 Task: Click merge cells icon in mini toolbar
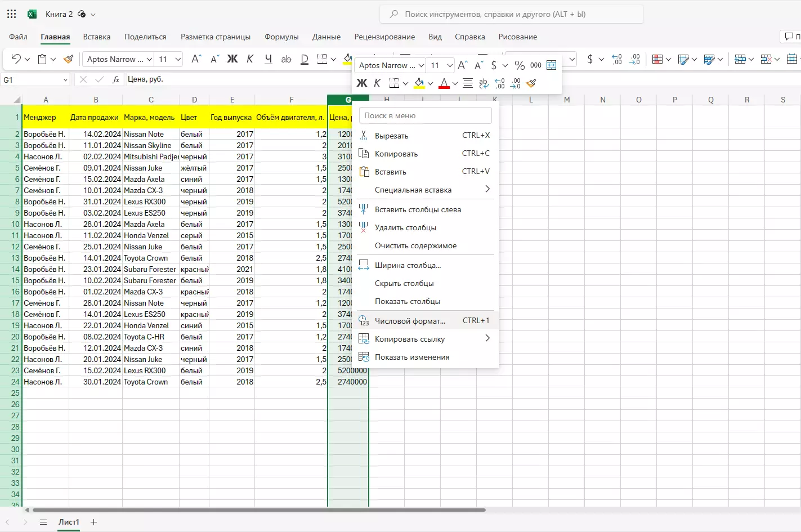pyautogui.click(x=551, y=65)
